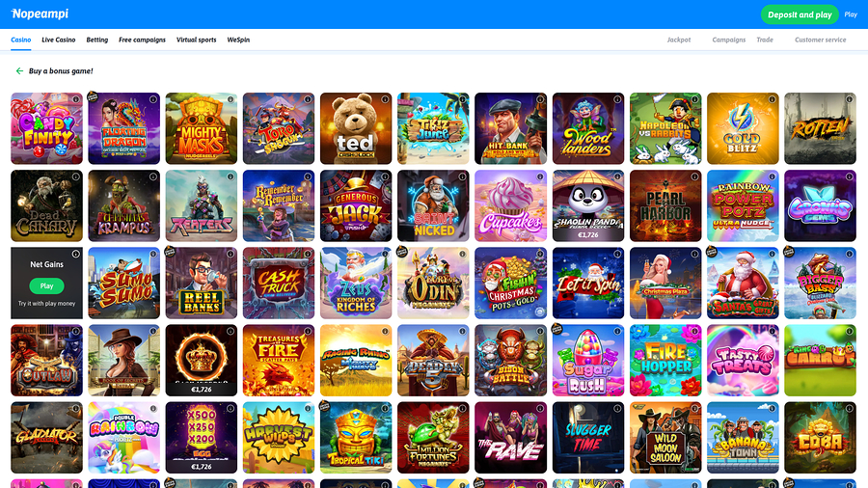868x488 pixels.
Task: Open info icon on Fire Hopper tile
Action: point(694,332)
